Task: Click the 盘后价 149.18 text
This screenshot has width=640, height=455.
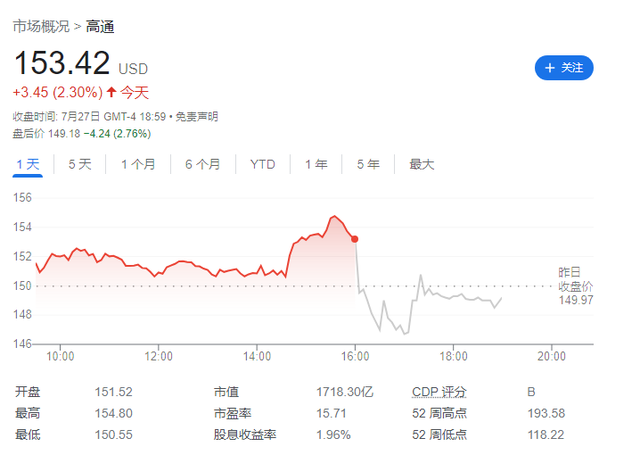Action: pos(47,133)
